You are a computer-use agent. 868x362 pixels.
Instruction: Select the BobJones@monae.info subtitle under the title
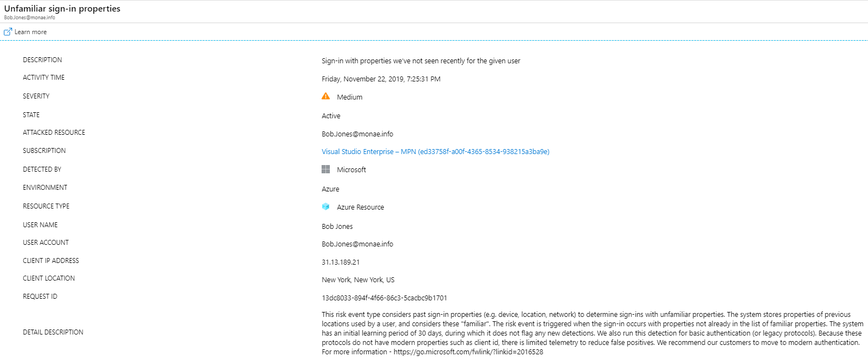pos(30,18)
